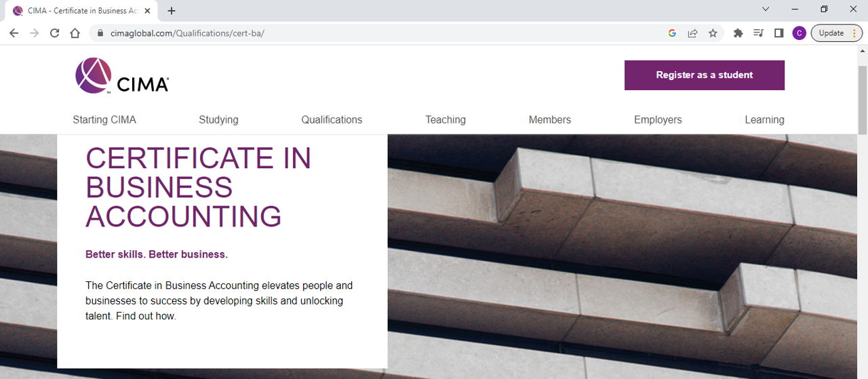Viewport: 868px width, 379px height.
Task: Minimize the browser window
Action: (795, 9)
